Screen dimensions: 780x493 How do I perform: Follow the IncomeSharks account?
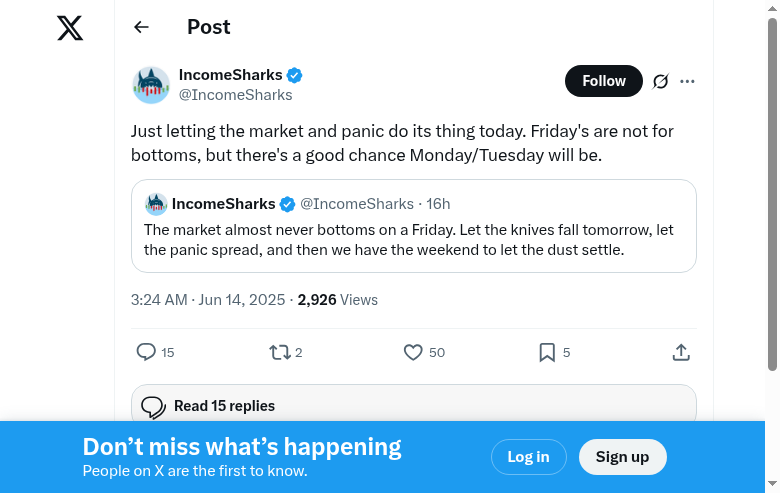click(603, 81)
